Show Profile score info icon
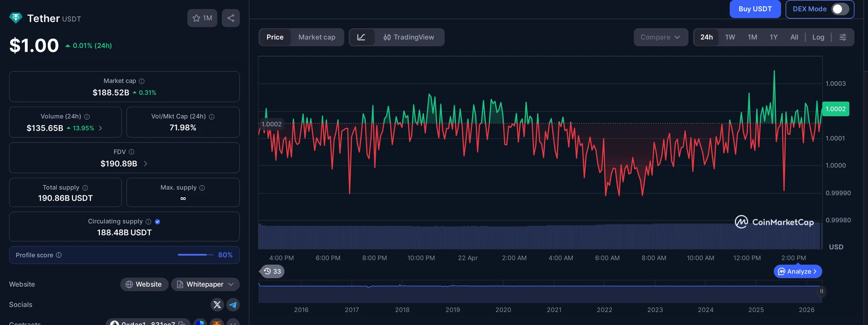 point(59,255)
